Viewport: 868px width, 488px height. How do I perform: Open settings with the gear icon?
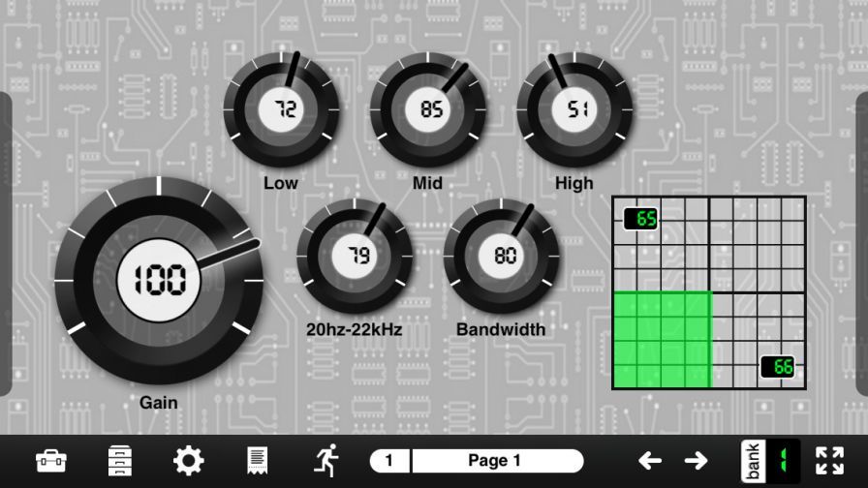(188, 461)
